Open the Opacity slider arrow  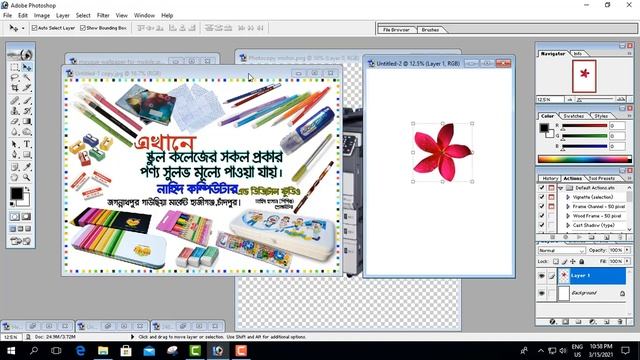[x=627, y=250]
